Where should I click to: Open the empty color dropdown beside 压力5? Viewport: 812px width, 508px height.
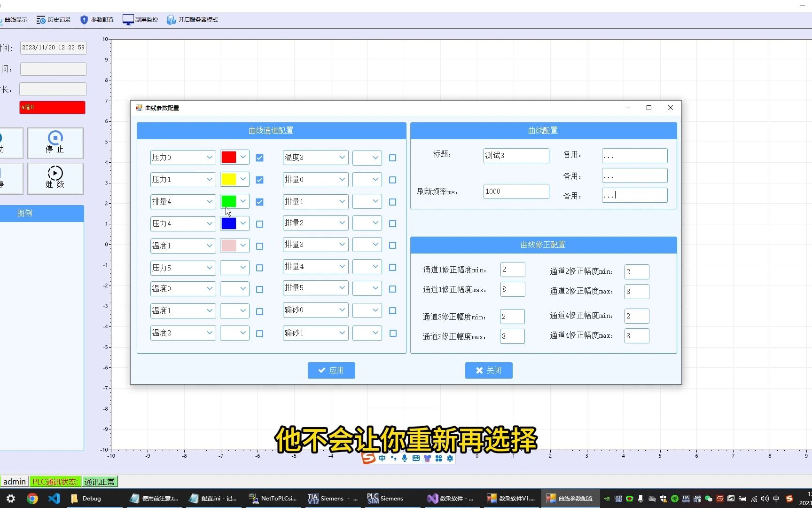(x=234, y=268)
